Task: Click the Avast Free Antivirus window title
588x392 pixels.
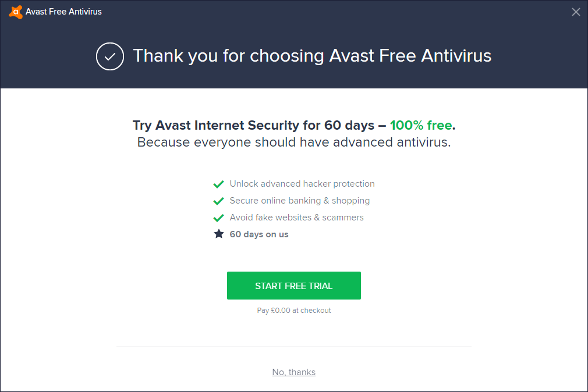Action: (x=63, y=12)
